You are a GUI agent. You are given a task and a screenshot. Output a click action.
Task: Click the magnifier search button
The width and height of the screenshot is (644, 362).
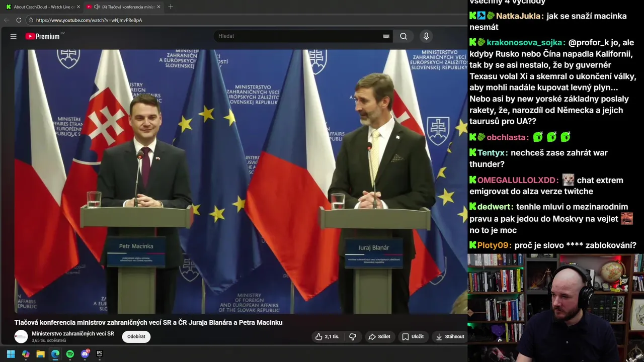click(x=404, y=36)
